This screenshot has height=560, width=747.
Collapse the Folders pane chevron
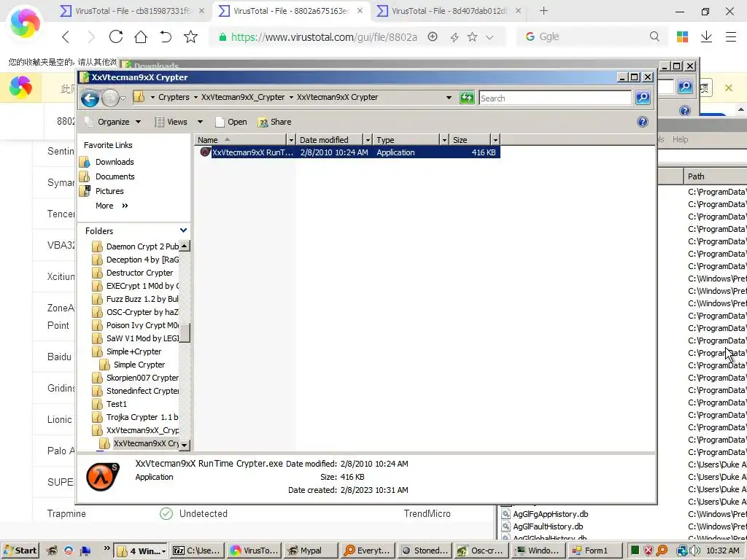point(183,230)
